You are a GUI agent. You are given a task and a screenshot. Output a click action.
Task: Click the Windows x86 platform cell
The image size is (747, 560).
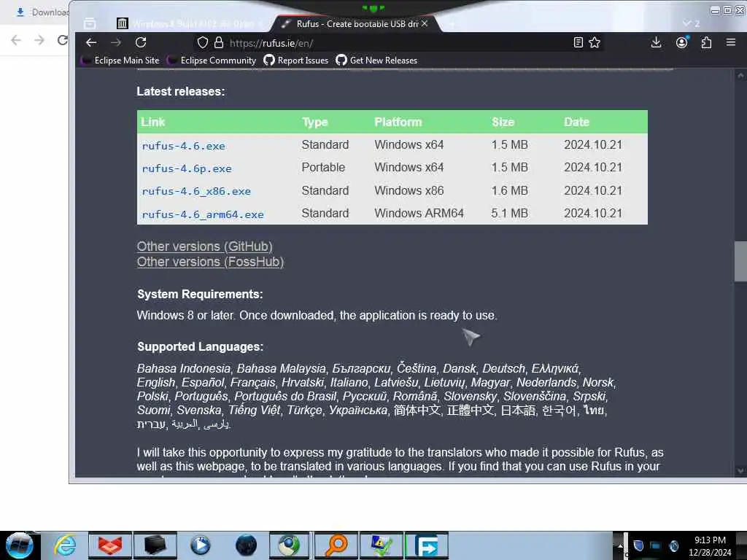(x=409, y=190)
